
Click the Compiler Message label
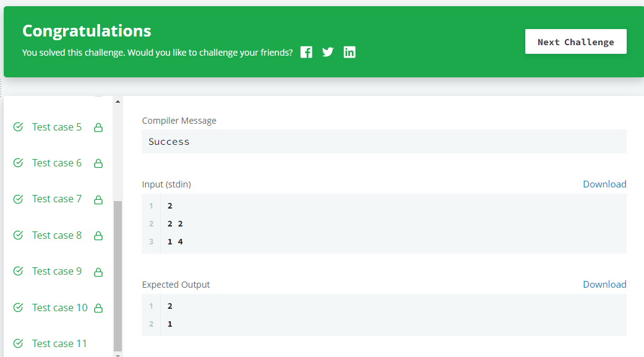point(179,121)
